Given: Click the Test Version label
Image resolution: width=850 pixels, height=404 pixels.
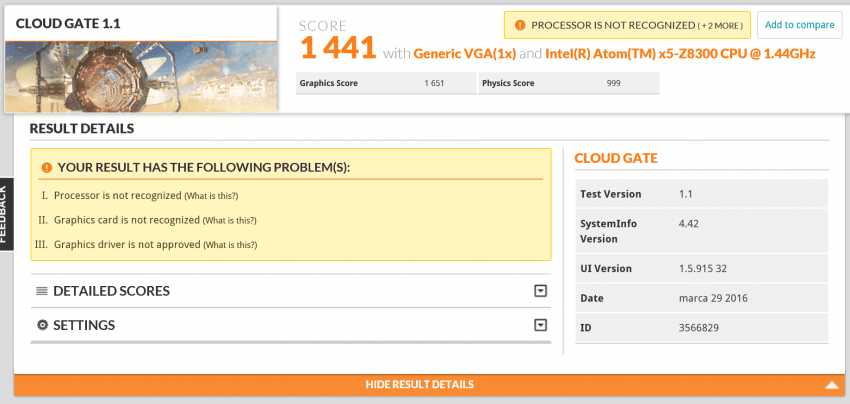Looking at the screenshot, I should pyautogui.click(x=610, y=194).
